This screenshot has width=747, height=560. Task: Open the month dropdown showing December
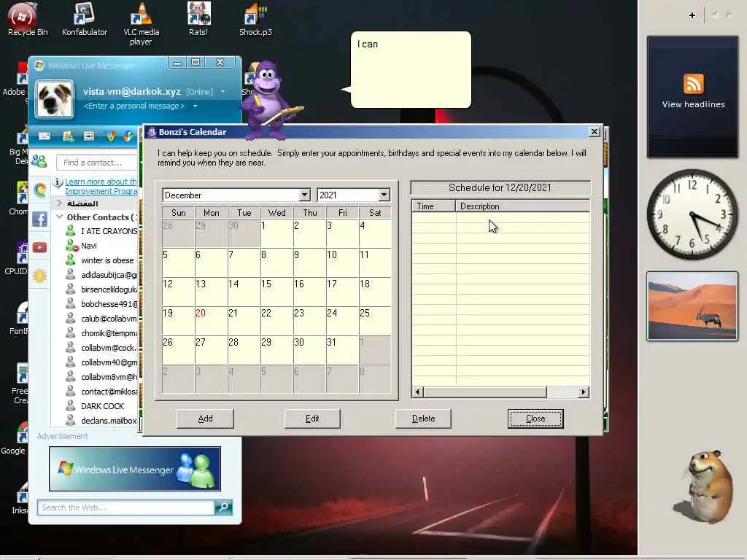pos(304,195)
